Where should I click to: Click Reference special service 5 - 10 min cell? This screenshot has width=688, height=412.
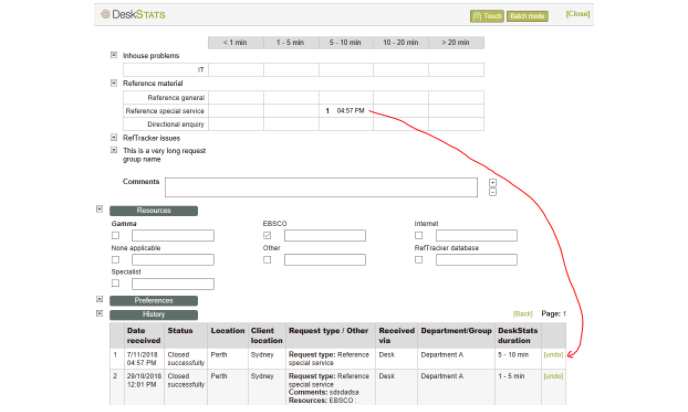click(x=346, y=111)
